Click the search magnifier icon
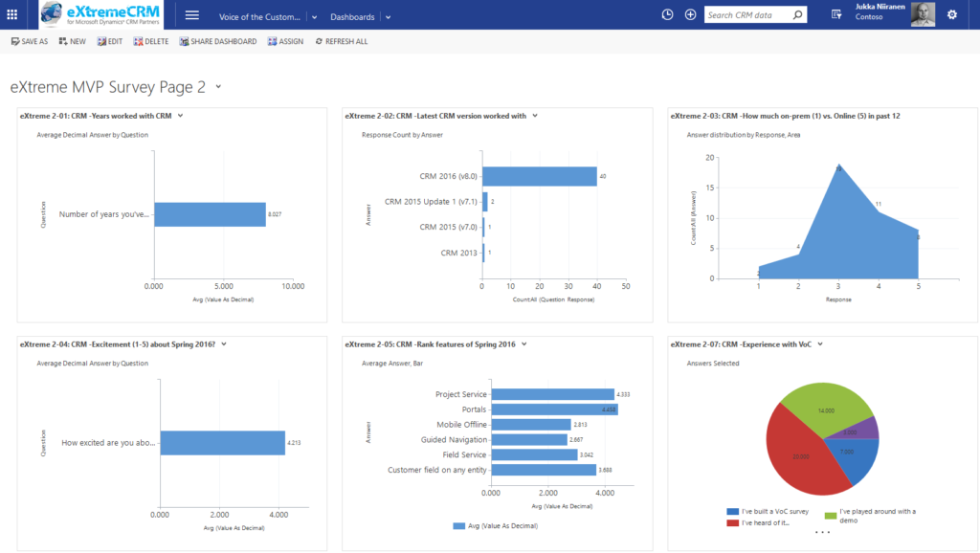The image size is (980, 553). click(797, 14)
